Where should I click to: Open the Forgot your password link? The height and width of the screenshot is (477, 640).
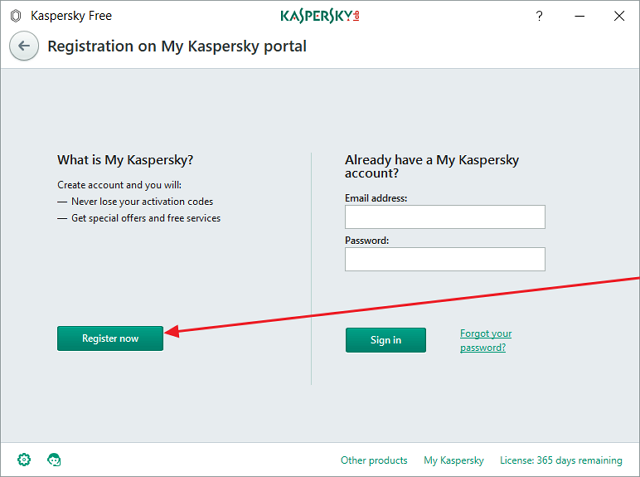click(486, 340)
